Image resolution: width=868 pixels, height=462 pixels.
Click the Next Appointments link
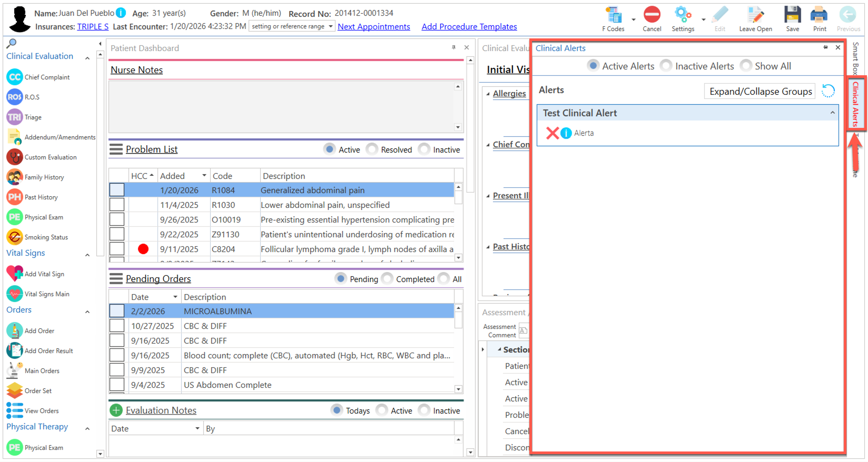[373, 27]
